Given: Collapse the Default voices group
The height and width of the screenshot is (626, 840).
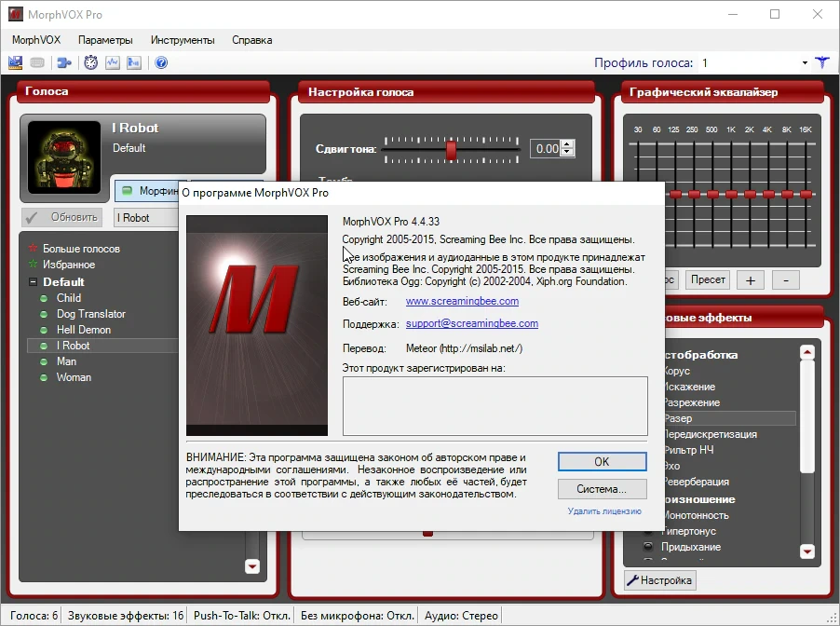Looking at the screenshot, I should coord(34,282).
